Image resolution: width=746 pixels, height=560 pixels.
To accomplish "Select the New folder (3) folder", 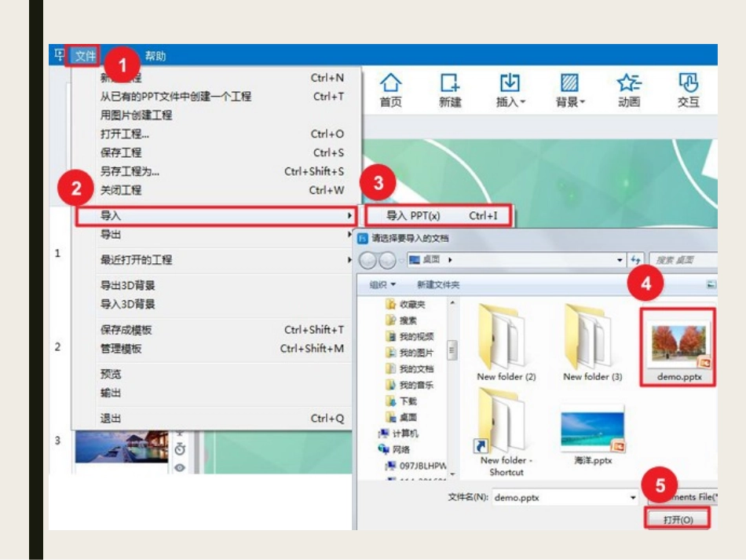I will pyautogui.click(x=592, y=342).
